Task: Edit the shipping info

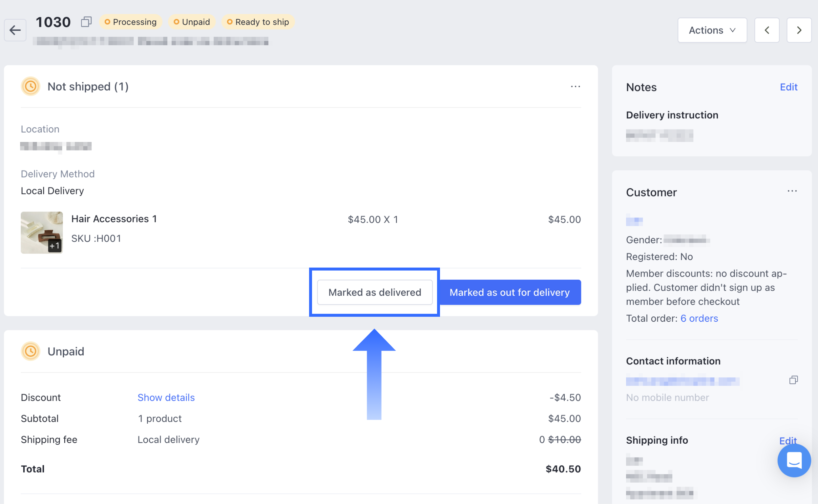Action: 788,440
